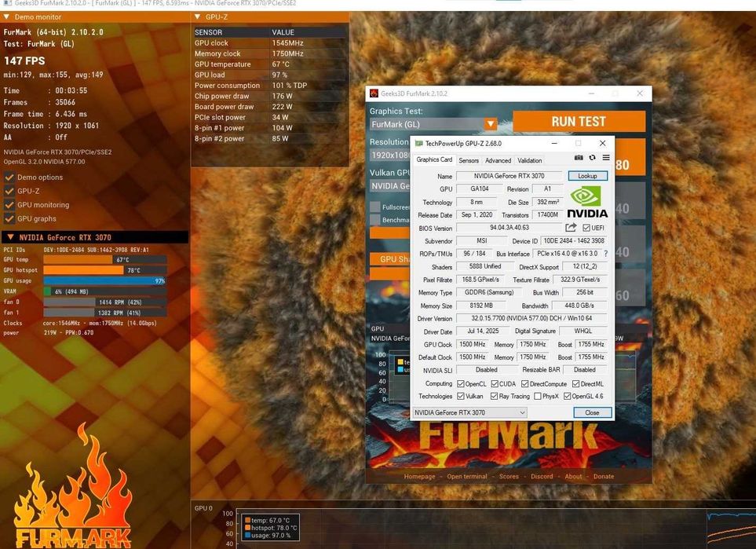Open the Scores link

[509, 476]
